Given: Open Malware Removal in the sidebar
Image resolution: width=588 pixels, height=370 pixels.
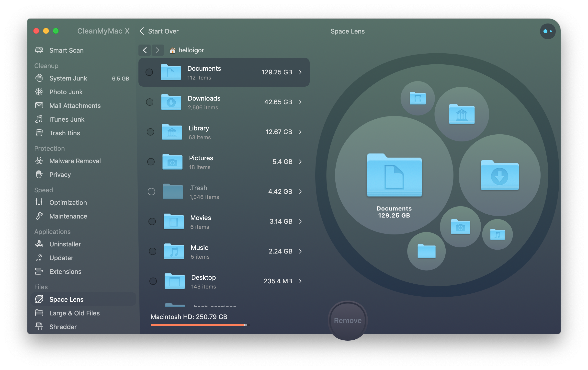Looking at the screenshot, I should pyautogui.click(x=83, y=161).
